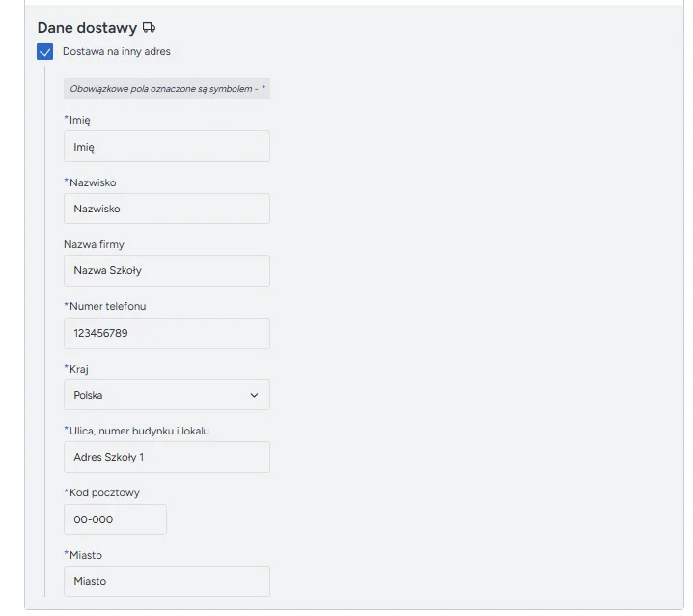693x616 pixels.
Task: Click the '*Kod pocztowy' label
Action: tap(101, 492)
